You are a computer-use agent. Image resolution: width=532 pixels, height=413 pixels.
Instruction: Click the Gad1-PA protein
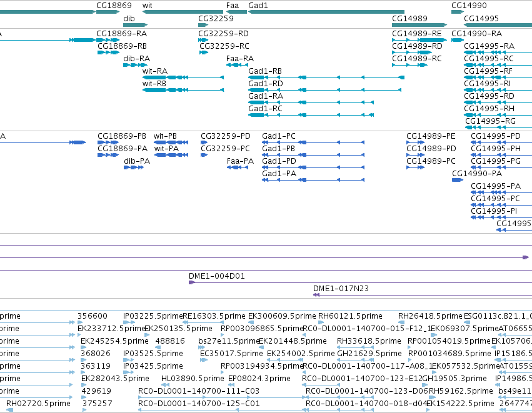[x=313, y=180]
